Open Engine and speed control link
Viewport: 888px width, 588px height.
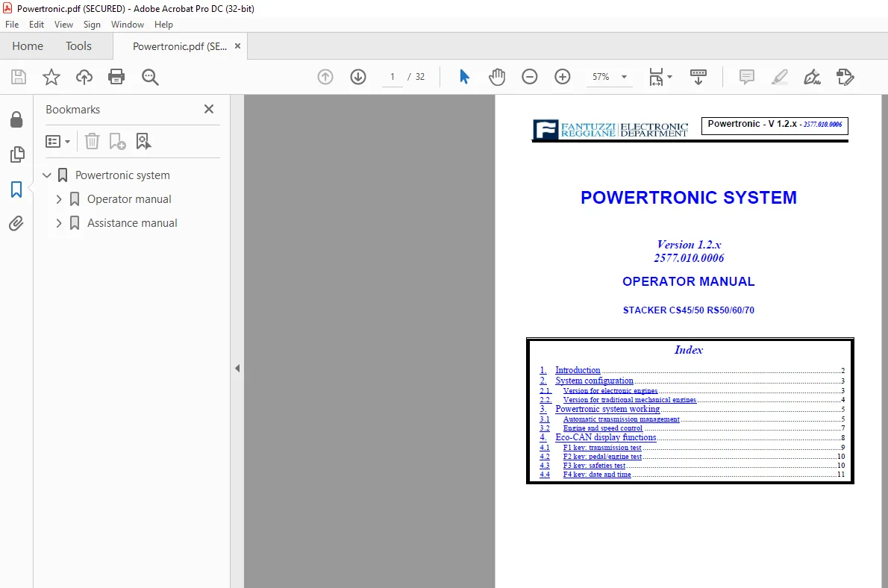point(603,428)
